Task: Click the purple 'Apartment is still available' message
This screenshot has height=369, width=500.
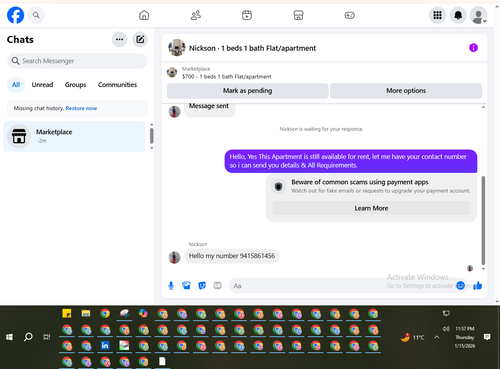Action: [351, 161]
